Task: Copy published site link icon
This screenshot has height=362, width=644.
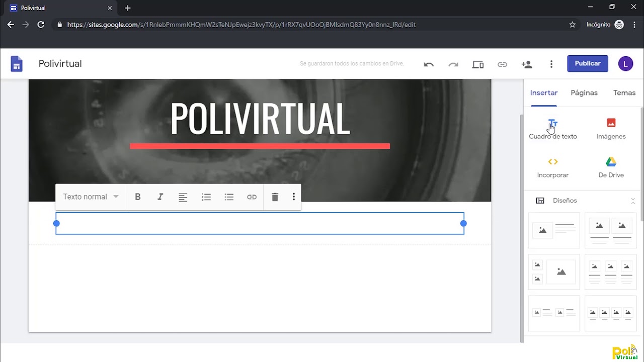Action: pyautogui.click(x=502, y=64)
